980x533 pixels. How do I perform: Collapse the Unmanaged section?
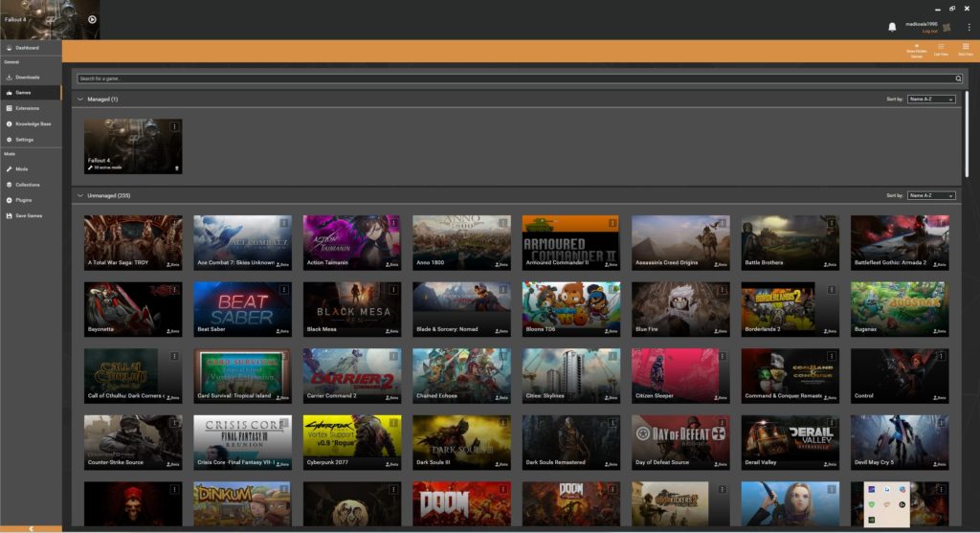point(80,195)
